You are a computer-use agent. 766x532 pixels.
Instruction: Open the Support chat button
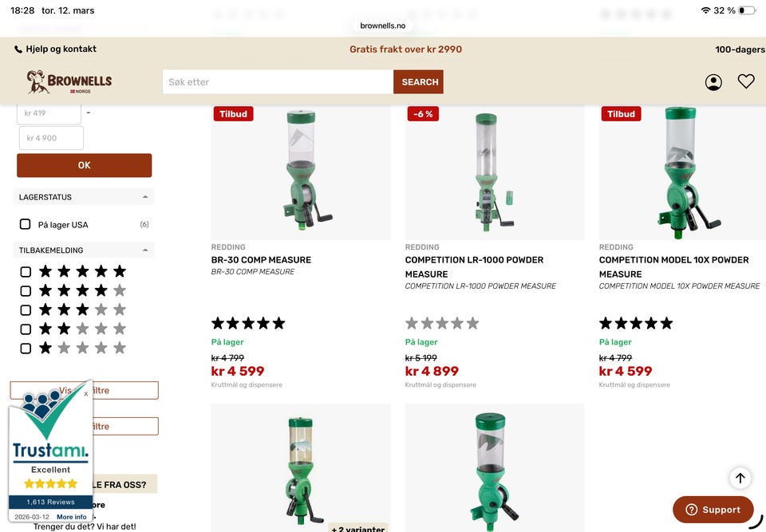[713, 510]
